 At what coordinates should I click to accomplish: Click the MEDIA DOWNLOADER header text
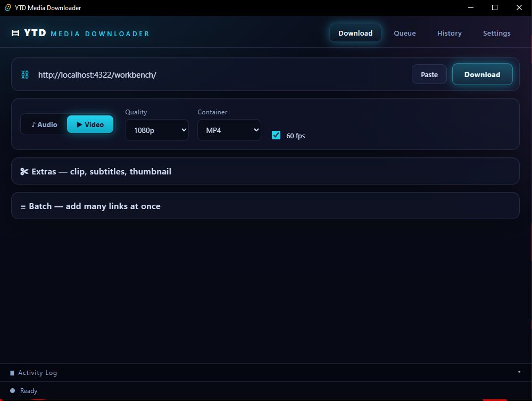click(100, 34)
